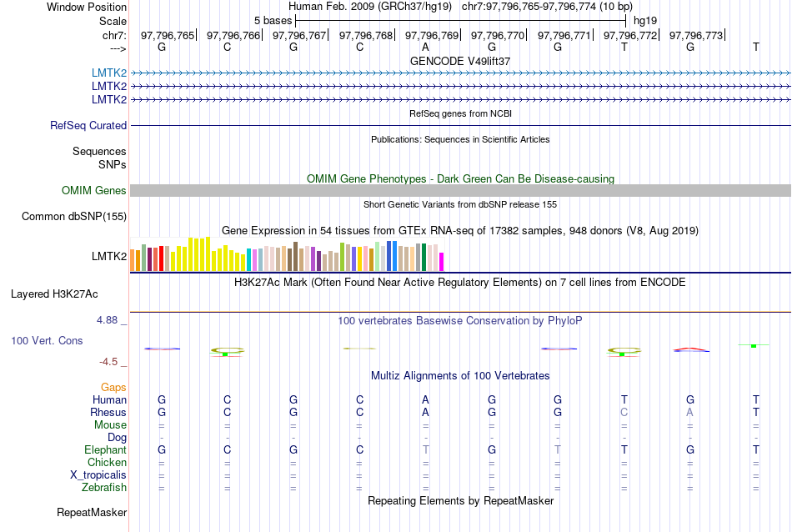The image size is (792, 532).
Task: Click the Rhesus alignment row label
Action: (x=108, y=412)
